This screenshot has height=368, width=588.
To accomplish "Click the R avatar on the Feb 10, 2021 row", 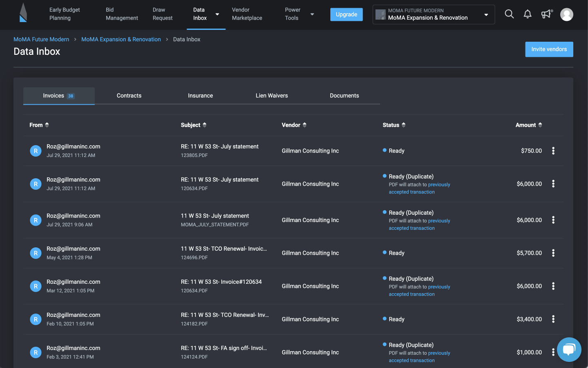I will (36, 319).
